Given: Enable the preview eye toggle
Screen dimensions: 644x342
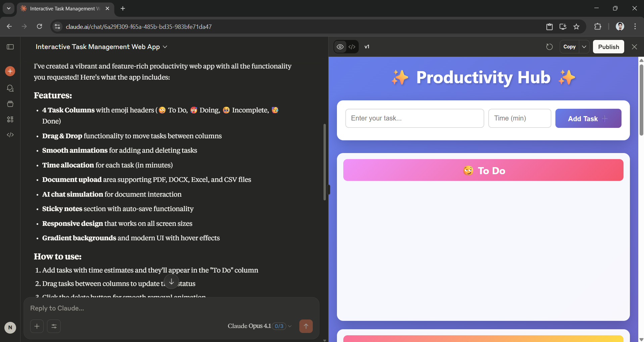Looking at the screenshot, I should (x=340, y=47).
